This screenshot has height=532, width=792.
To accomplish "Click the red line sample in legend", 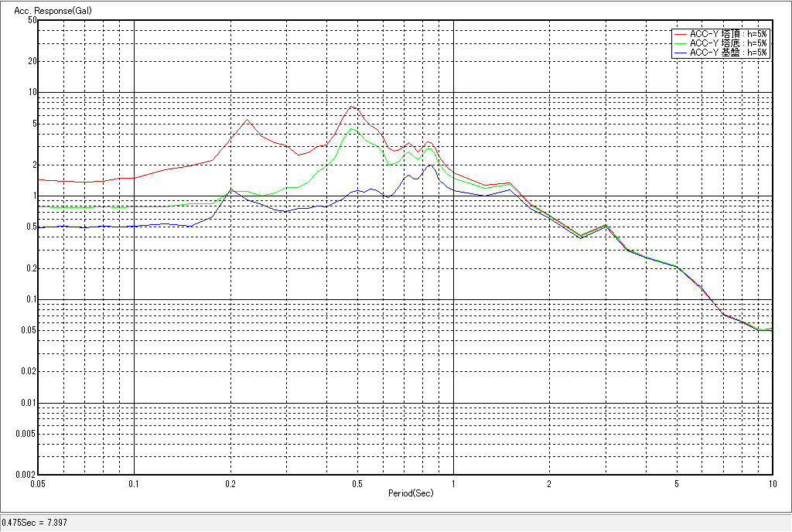I will [x=681, y=34].
